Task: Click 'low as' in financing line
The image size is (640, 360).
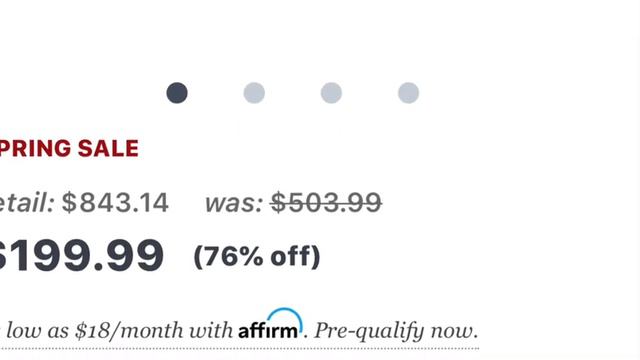Action: 38,331
